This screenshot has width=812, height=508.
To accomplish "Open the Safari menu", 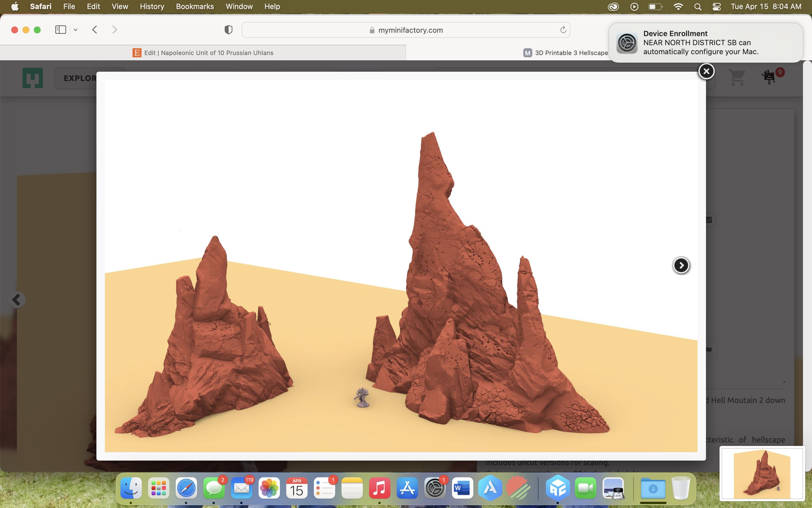I will coord(41,6).
